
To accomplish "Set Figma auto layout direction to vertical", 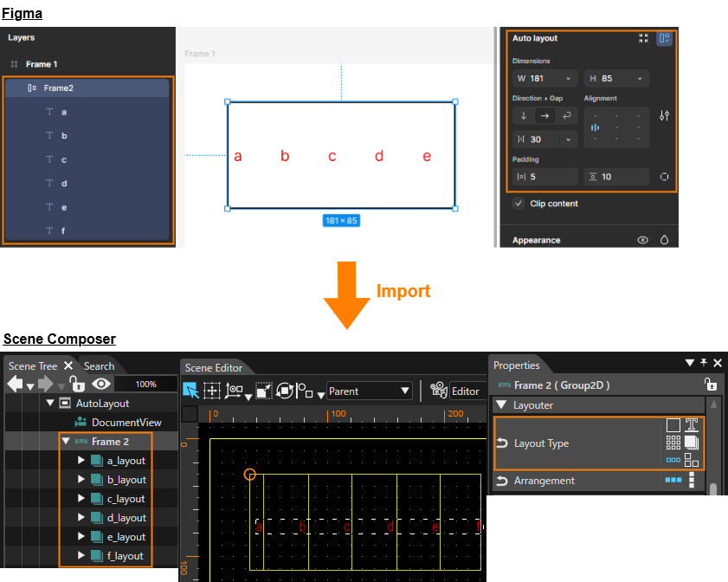I will click(x=524, y=116).
